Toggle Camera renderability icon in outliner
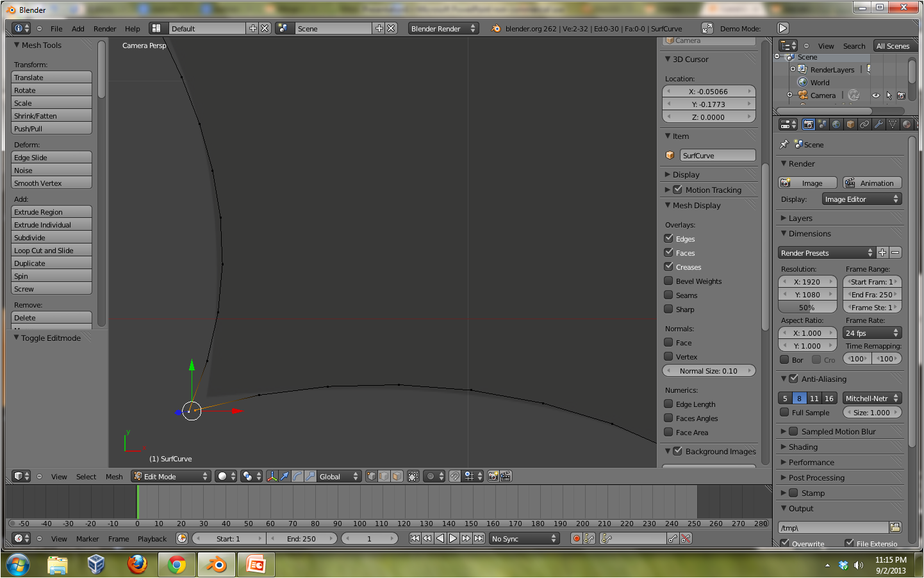This screenshot has height=578, width=924. tap(901, 95)
